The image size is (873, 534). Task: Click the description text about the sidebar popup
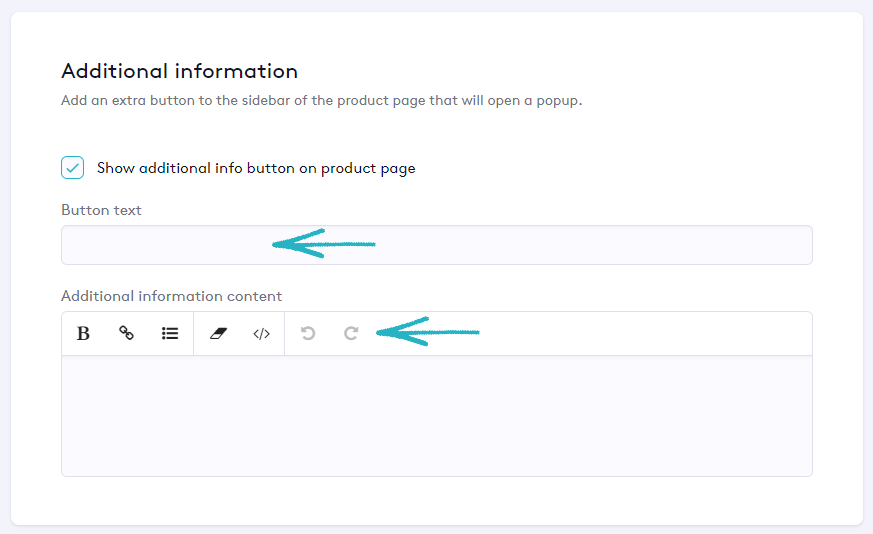coord(321,101)
